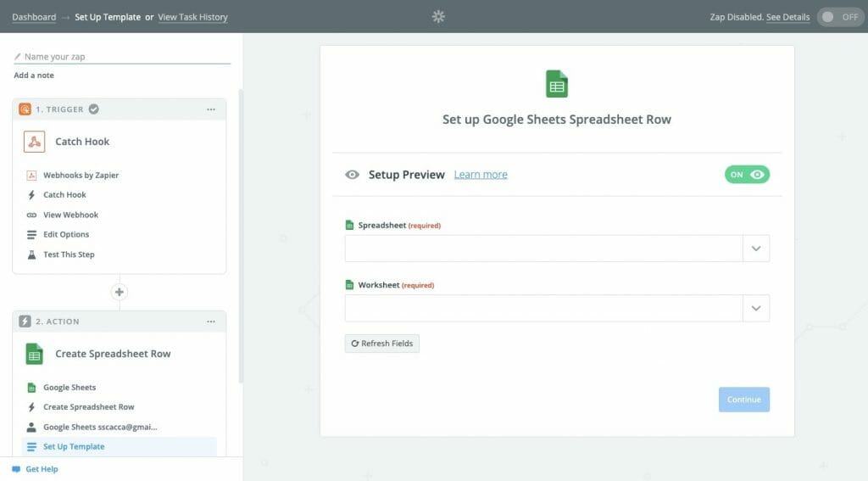The width and height of the screenshot is (868, 481).
Task: Select Set Up Template step item
Action: (119, 446)
